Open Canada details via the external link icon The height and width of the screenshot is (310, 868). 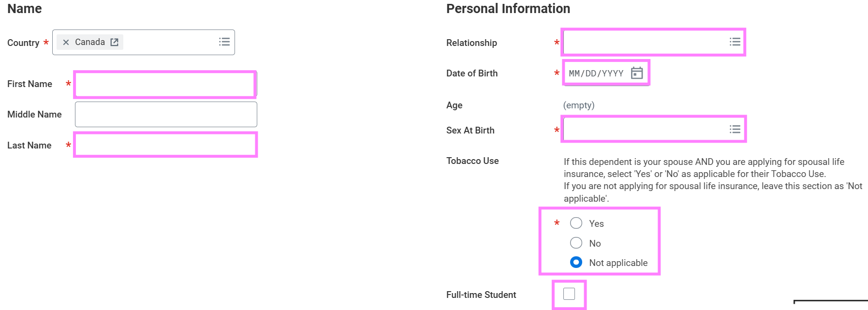tap(114, 42)
